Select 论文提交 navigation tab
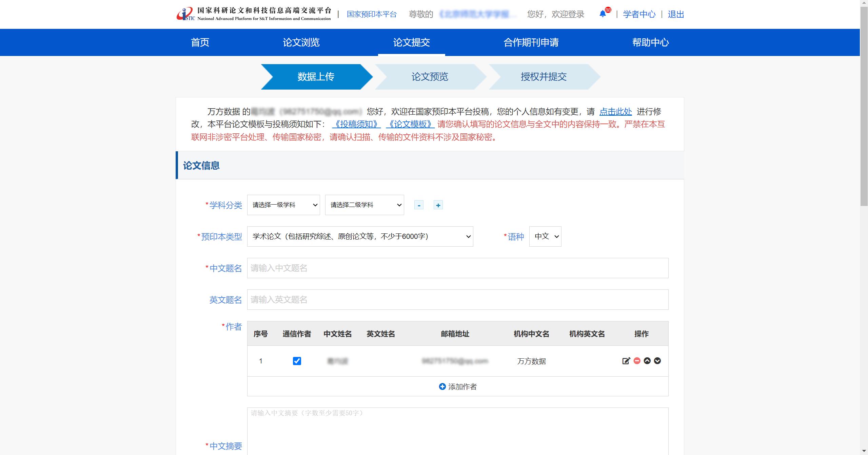This screenshot has height=455, width=868. pyautogui.click(x=412, y=42)
